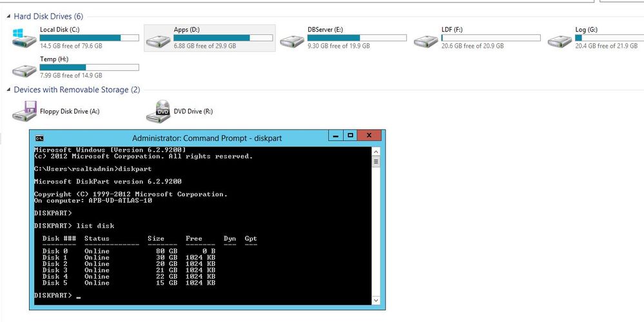Maximize the Command Prompt window

coord(350,136)
